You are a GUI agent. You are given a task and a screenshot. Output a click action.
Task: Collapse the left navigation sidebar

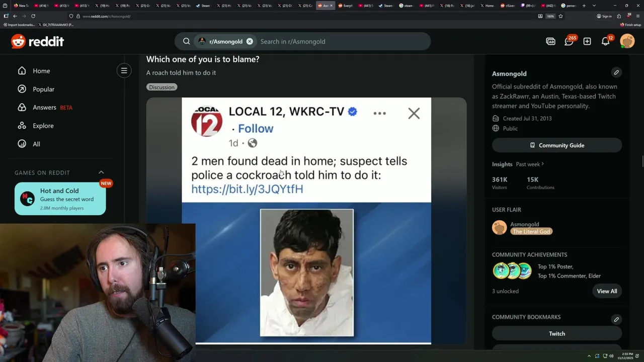(x=124, y=70)
